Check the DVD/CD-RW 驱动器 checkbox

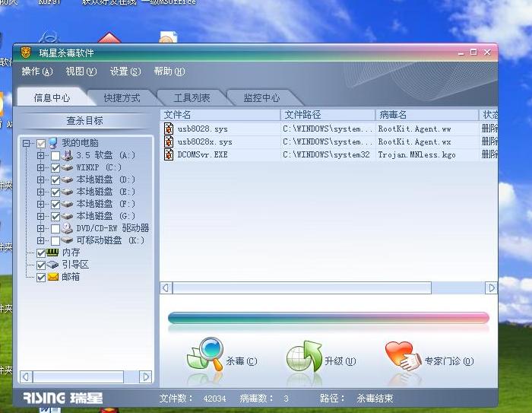[55, 229]
